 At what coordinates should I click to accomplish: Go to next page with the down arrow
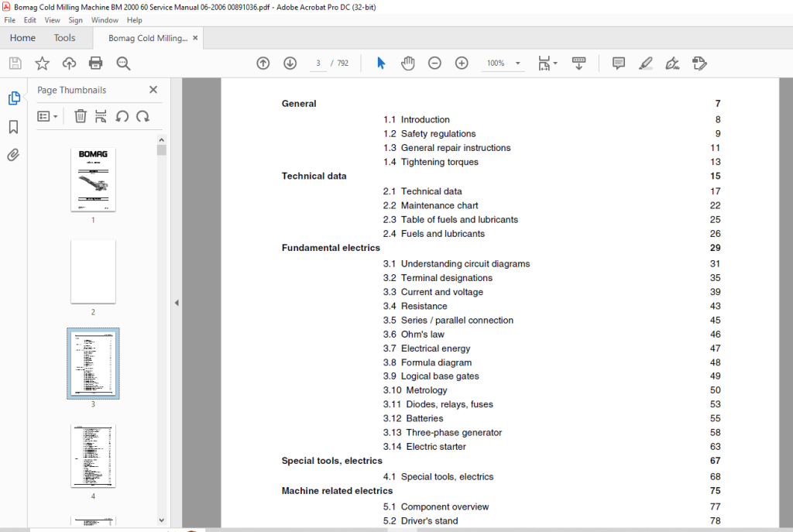click(290, 63)
